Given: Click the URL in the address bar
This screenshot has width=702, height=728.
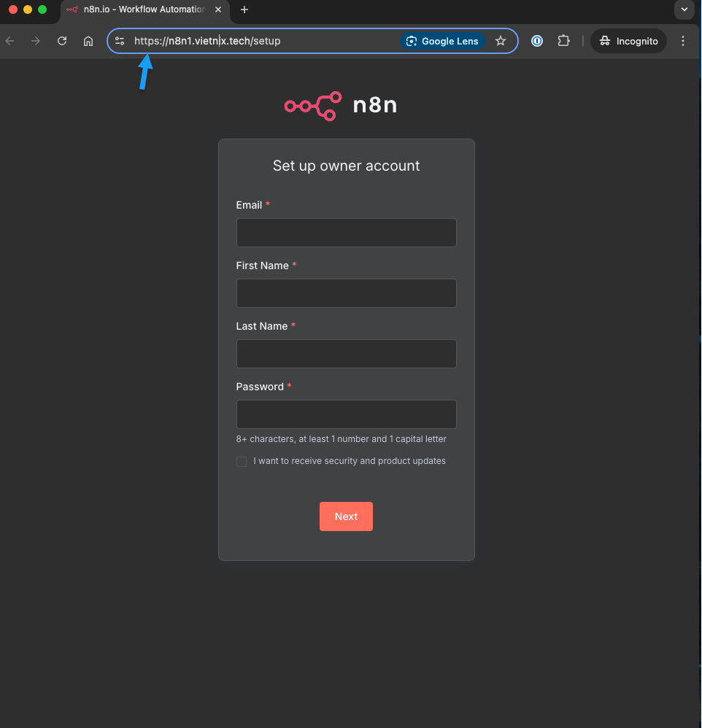Looking at the screenshot, I should click(207, 41).
